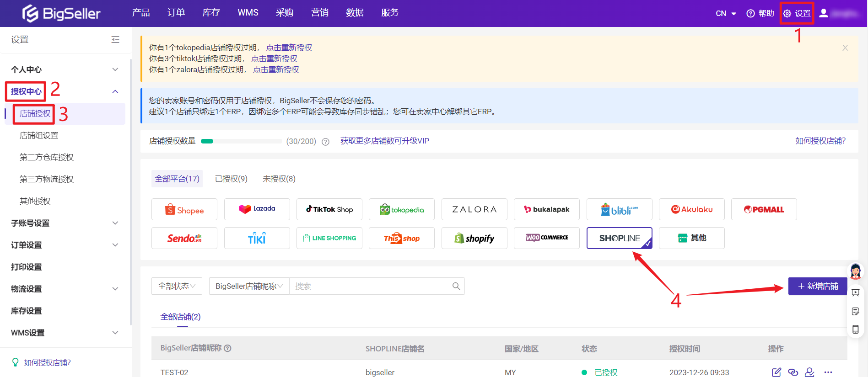Dismiss the expired authorization warning banner
The image size is (868, 377).
click(845, 48)
